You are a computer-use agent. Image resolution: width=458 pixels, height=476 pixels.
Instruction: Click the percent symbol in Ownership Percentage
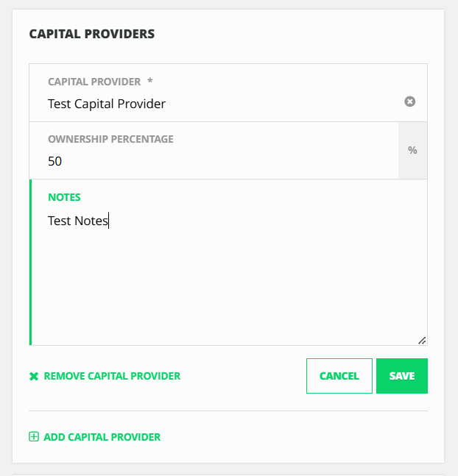[x=412, y=150]
